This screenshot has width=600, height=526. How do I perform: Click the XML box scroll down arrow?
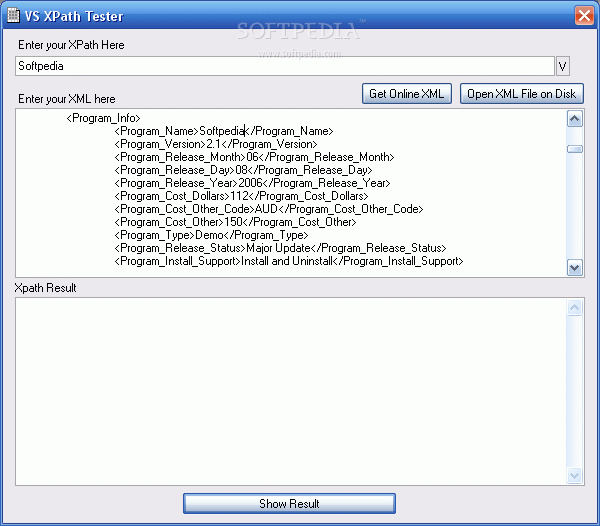574,267
